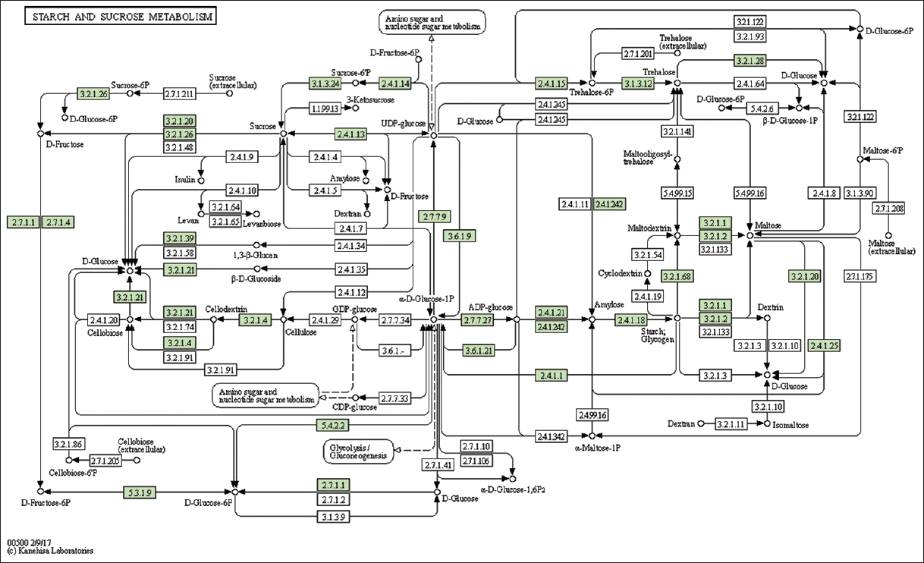Select the Cyclodextrin compound node
Viewport: 924px width, 563px height.
coord(648,273)
